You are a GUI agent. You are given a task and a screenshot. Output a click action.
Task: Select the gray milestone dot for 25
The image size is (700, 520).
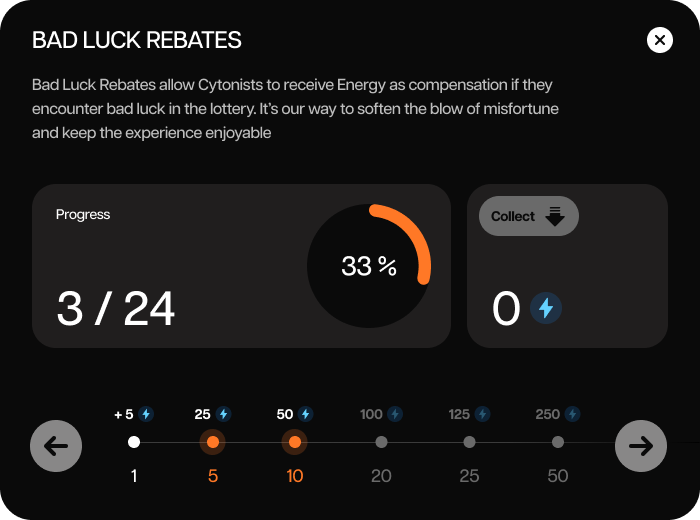(x=469, y=442)
